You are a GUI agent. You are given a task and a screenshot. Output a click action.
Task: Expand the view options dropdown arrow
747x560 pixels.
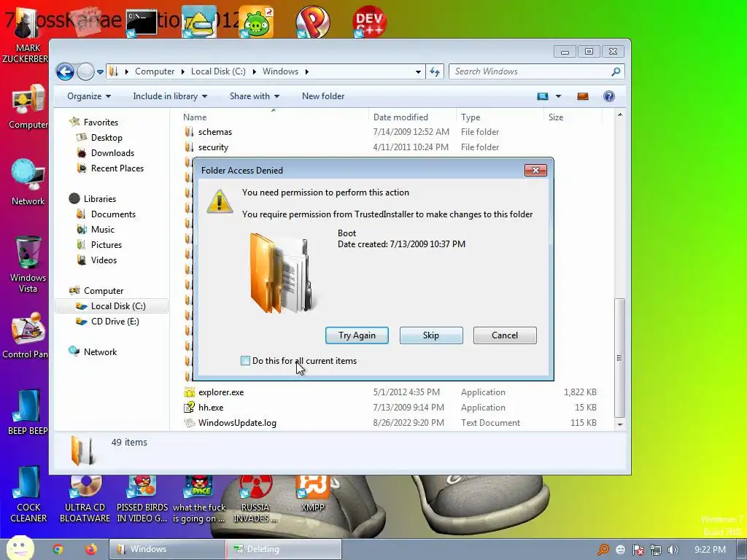[558, 96]
